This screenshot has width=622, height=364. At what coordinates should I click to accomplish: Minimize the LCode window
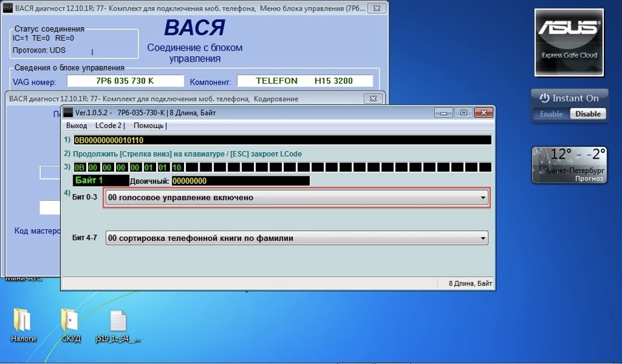[x=443, y=113]
